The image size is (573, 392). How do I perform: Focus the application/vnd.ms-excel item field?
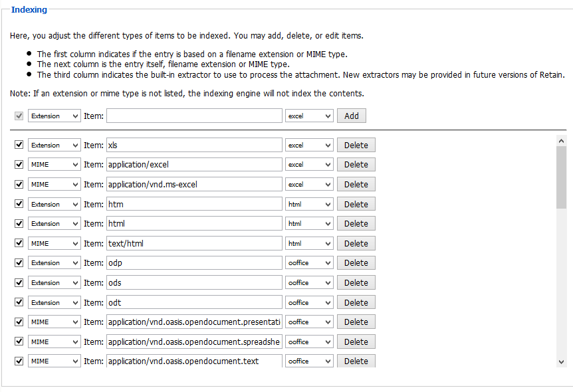pyautogui.click(x=194, y=184)
